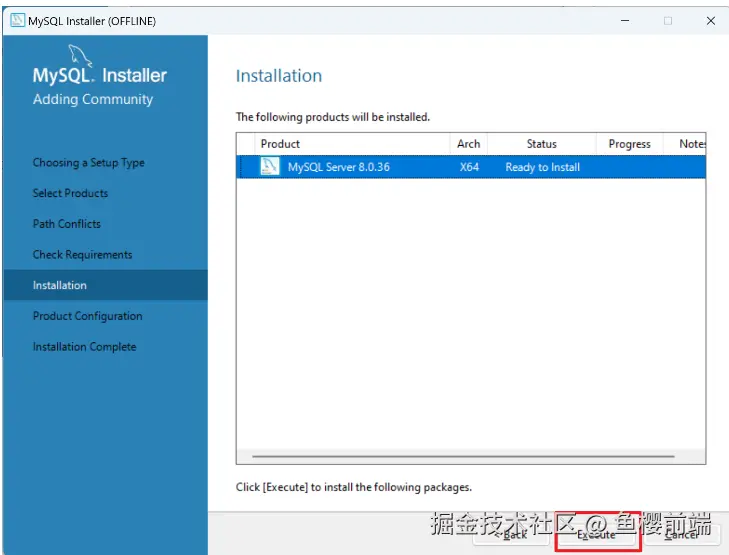Click the Notes column header
This screenshot has width=729, height=555.
point(685,144)
